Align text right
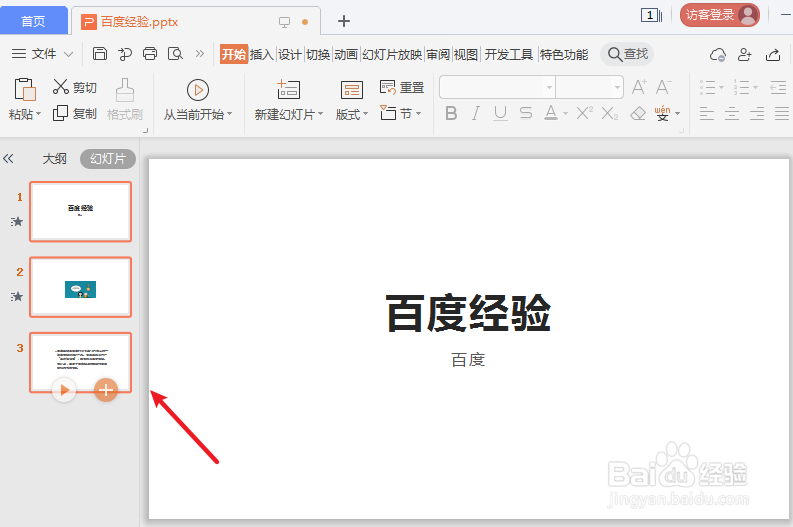Image resolution: width=793 pixels, height=527 pixels. pyautogui.click(x=757, y=113)
